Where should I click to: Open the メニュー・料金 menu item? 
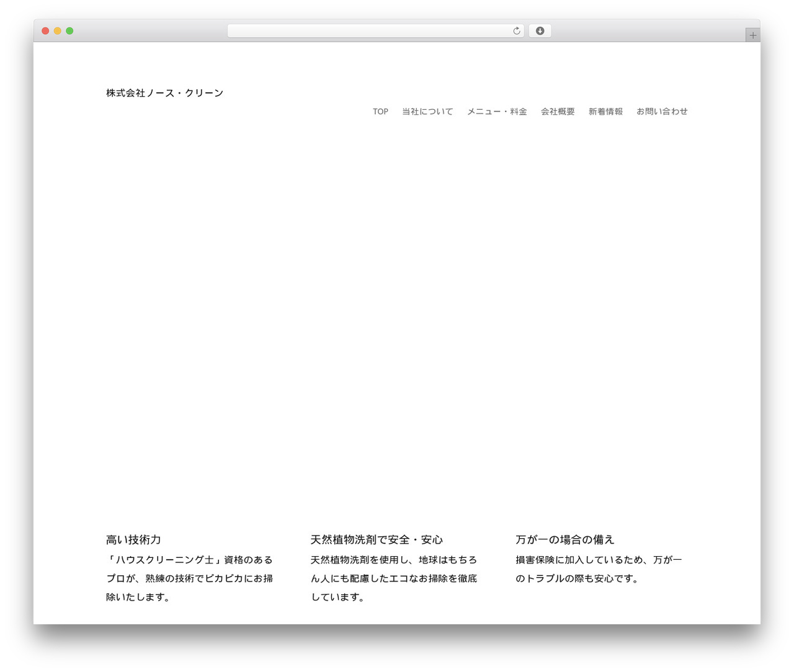(x=497, y=112)
